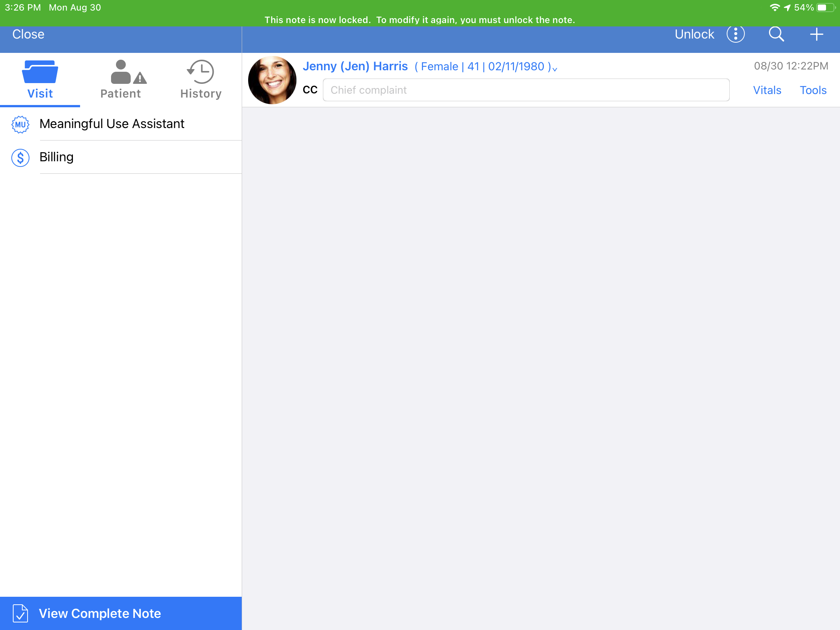Click the search icon in toolbar
Viewport: 840px width, 630px height.
coord(775,34)
